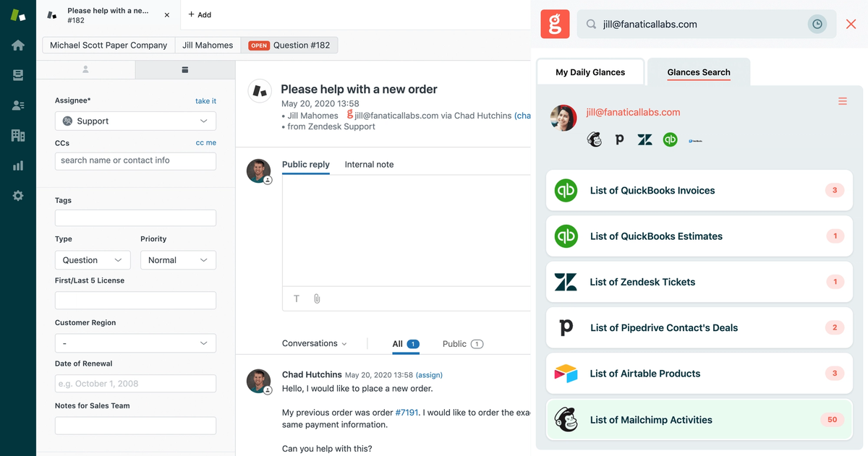The width and height of the screenshot is (868, 456).
Task: Focus the Date of Renewal field
Action: (x=135, y=384)
